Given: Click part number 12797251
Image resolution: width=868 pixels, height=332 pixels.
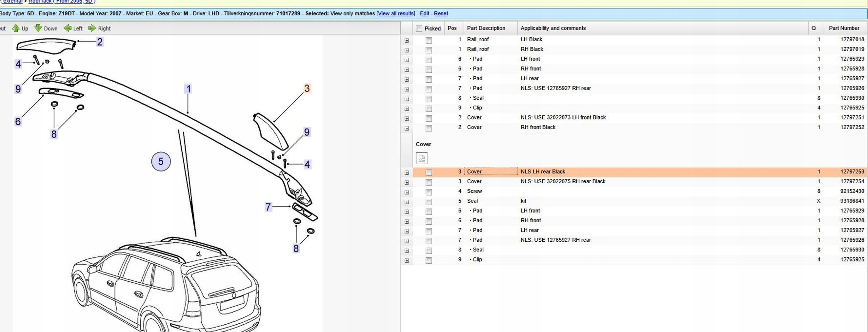Looking at the screenshot, I should click(852, 118).
